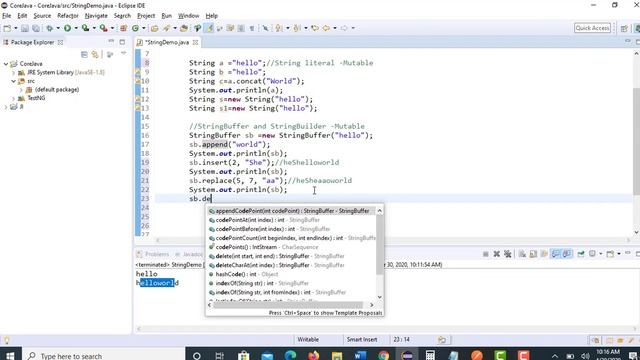
Task: Toggle Scroll Lock in console
Action: (x=533, y=254)
